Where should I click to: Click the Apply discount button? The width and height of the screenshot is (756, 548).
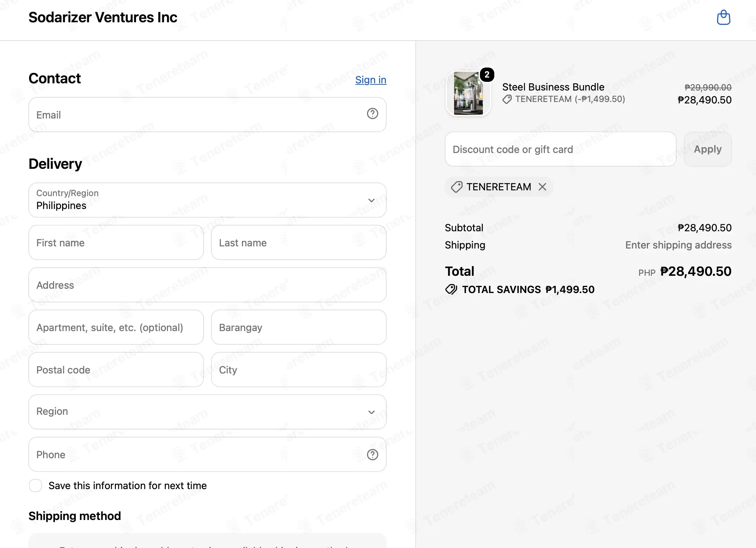point(708,149)
